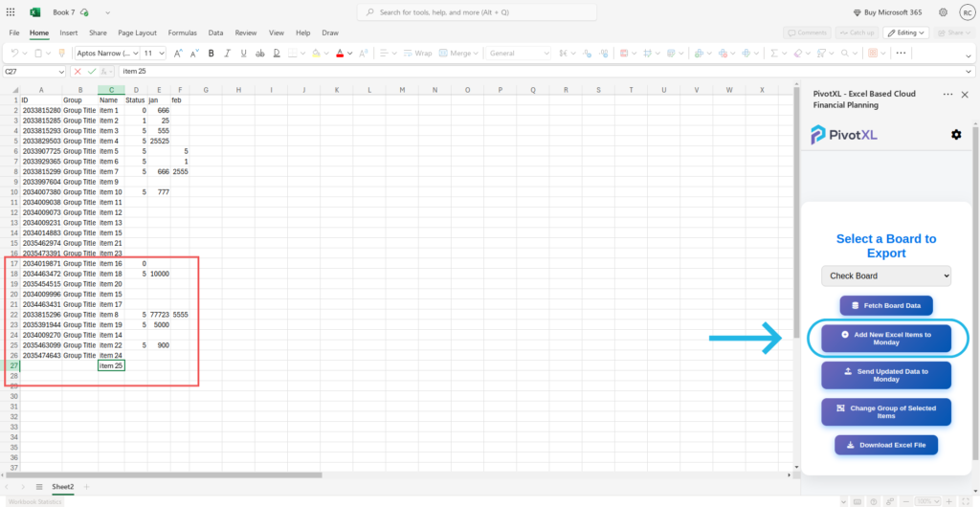
Task: Click ribbon more options ellipsis
Action: pyautogui.click(x=901, y=53)
